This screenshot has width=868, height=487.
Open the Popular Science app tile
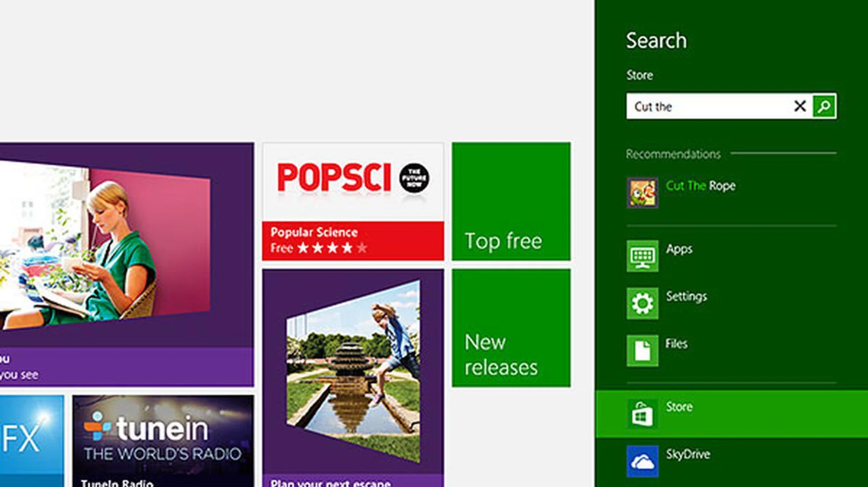pos(353,201)
